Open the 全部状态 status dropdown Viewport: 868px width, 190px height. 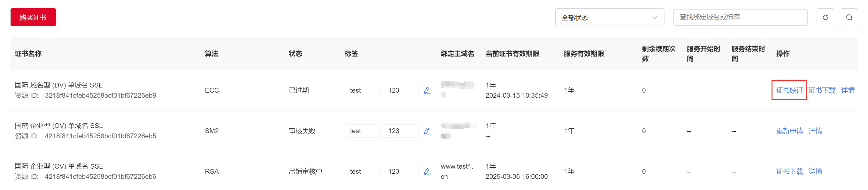tap(610, 17)
